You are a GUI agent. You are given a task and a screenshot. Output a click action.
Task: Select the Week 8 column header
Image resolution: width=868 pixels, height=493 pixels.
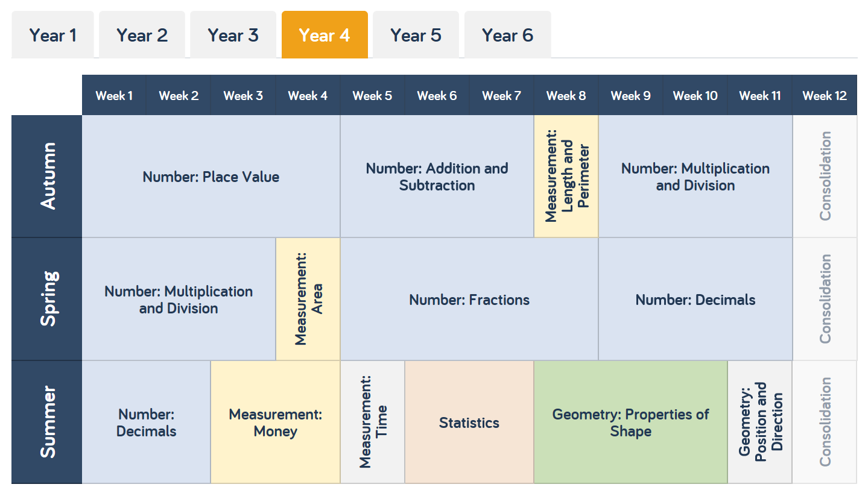point(566,95)
